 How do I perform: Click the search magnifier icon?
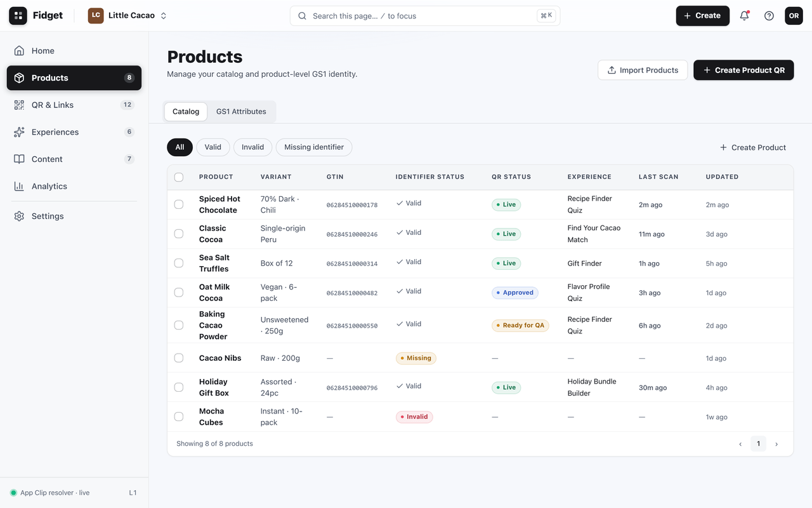pos(302,16)
